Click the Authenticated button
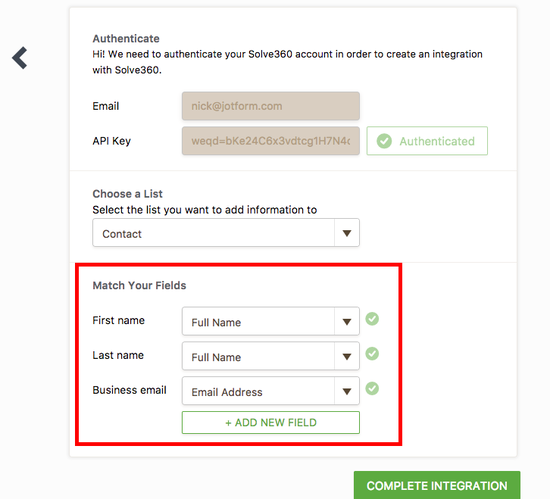Screen dimensions: 550x499 [427, 141]
